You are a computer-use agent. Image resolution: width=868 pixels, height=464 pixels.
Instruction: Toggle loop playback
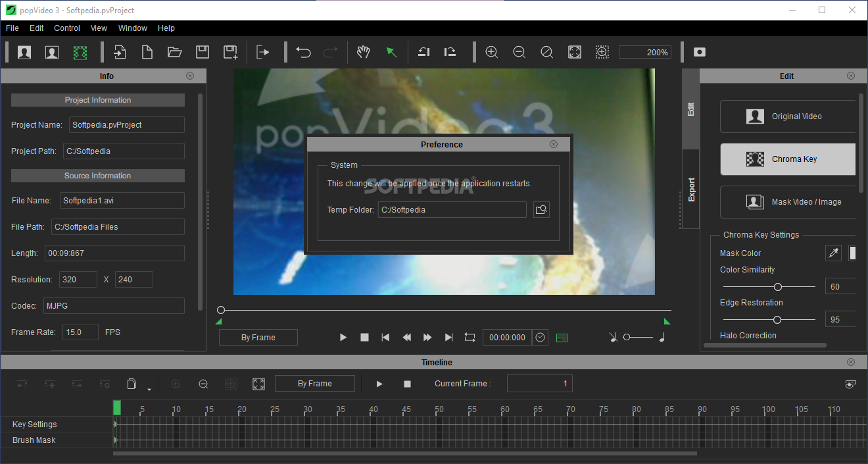[x=470, y=338]
